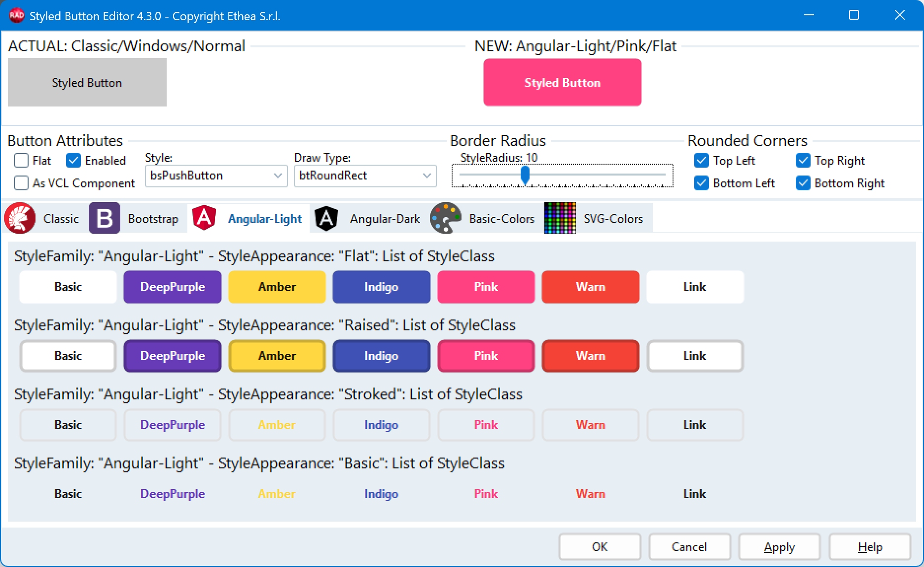Screen dimensions: 924x567
Task: Open the Style bsPushButton dropdown
Action: point(216,176)
